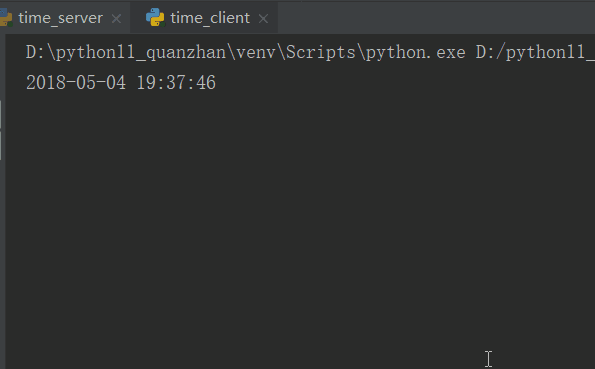Click empty tab bar right of time_client
The image size is (595, 369).
click(x=436, y=18)
